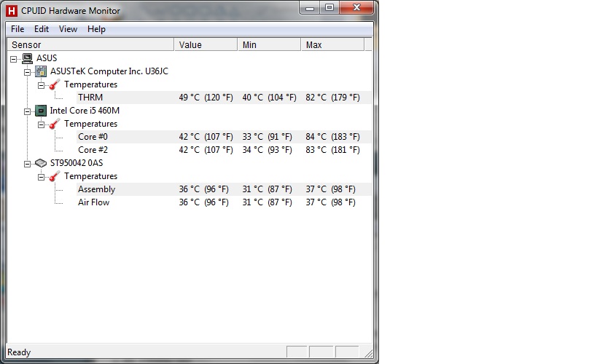This screenshot has height=364, width=597.
Task: Click Core #2 max value 83 °C
Action: pos(333,150)
